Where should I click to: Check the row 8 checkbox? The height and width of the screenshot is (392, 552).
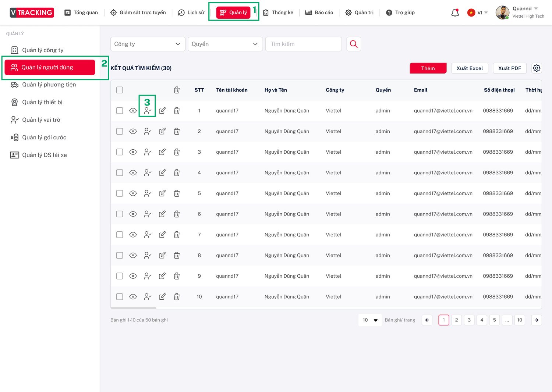120,255
